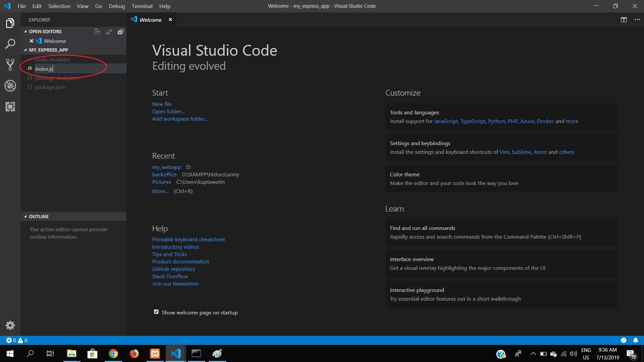The height and width of the screenshot is (362, 644).
Task: Open the Source Control view
Action: [10, 64]
